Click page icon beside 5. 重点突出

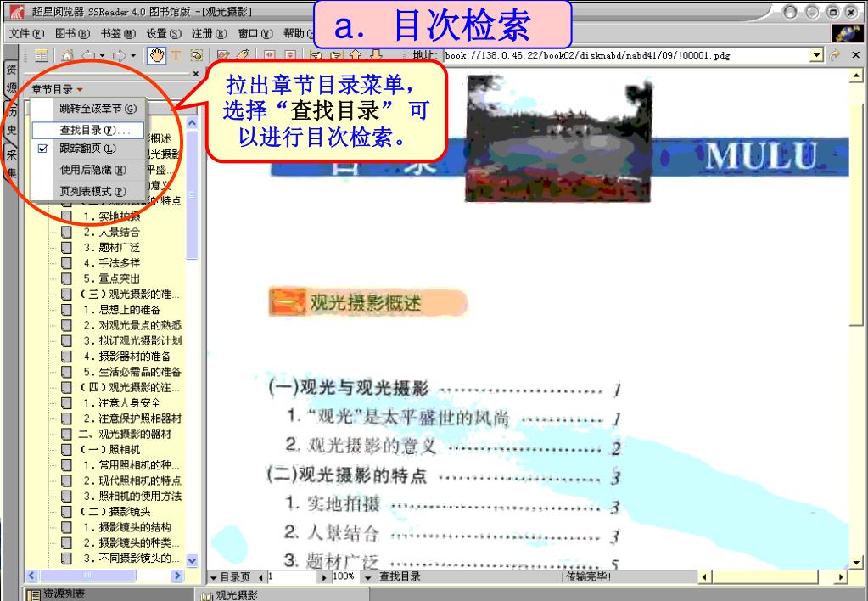pyautogui.click(x=66, y=278)
